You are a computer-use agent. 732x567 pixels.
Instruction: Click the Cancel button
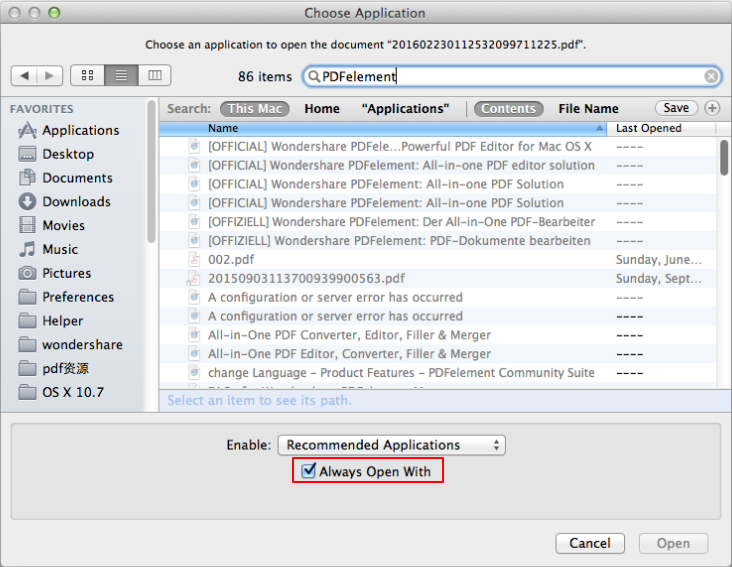point(590,543)
